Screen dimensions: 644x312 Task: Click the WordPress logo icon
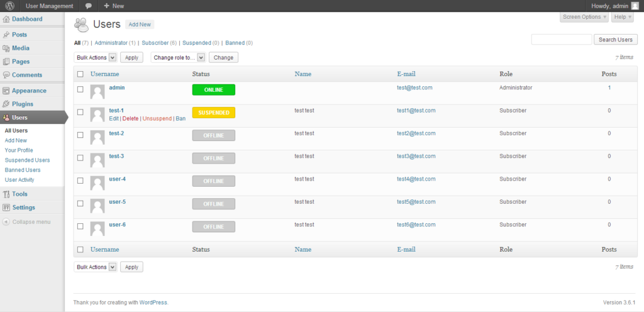pos(10,6)
